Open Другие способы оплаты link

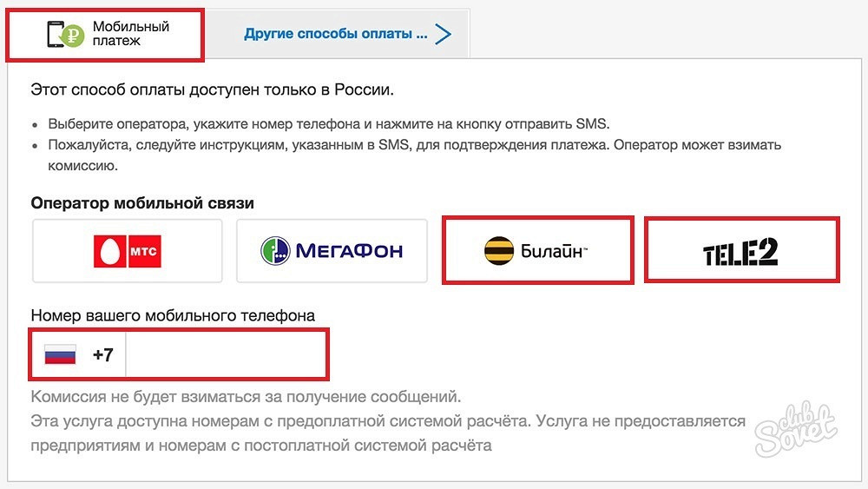tap(335, 34)
